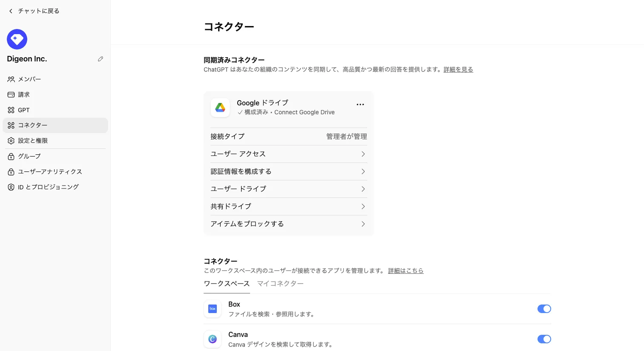Viewport: 644px width, 351px height.
Task: Expand the ユーザー アクセス row
Action: (x=288, y=154)
